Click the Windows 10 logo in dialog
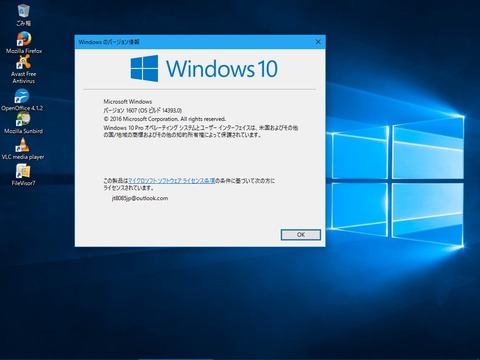 204,68
